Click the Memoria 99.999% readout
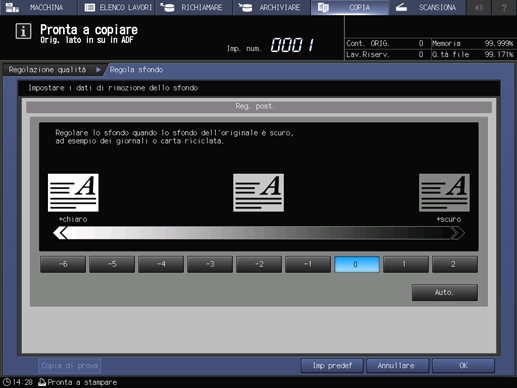Screen dimensions: 517x388 point(473,43)
